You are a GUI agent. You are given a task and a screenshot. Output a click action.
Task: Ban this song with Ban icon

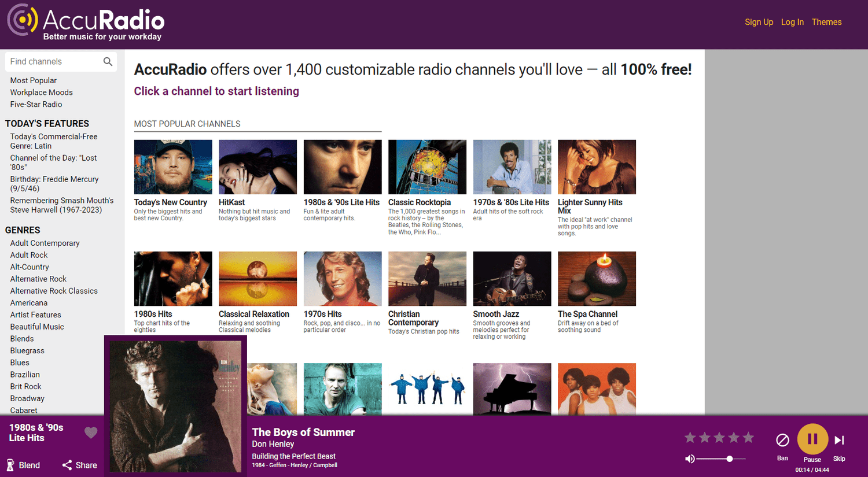(x=782, y=441)
